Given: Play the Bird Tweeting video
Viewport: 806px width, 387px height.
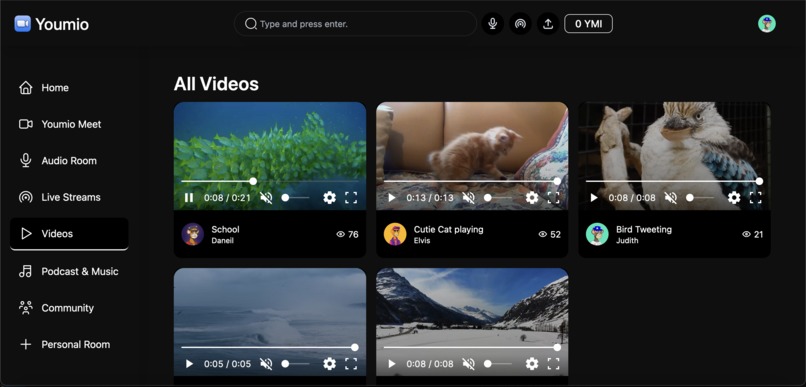Looking at the screenshot, I should [x=594, y=198].
